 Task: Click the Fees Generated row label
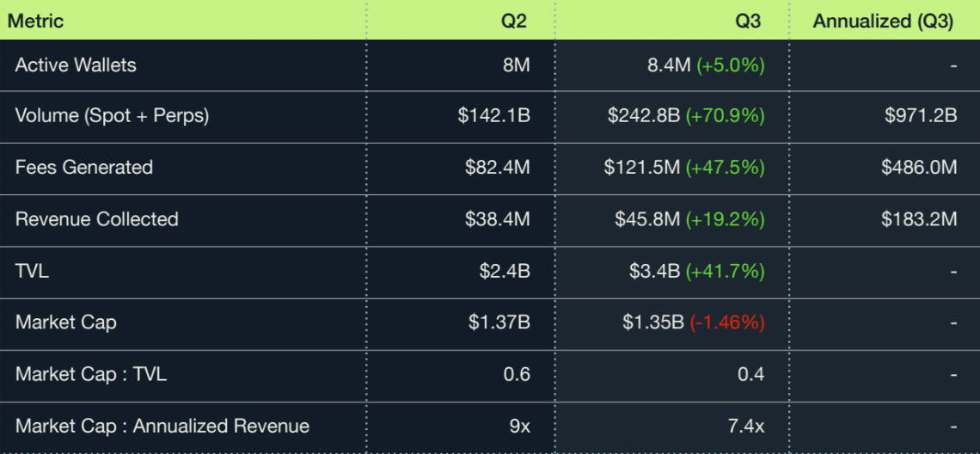click(x=84, y=168)
